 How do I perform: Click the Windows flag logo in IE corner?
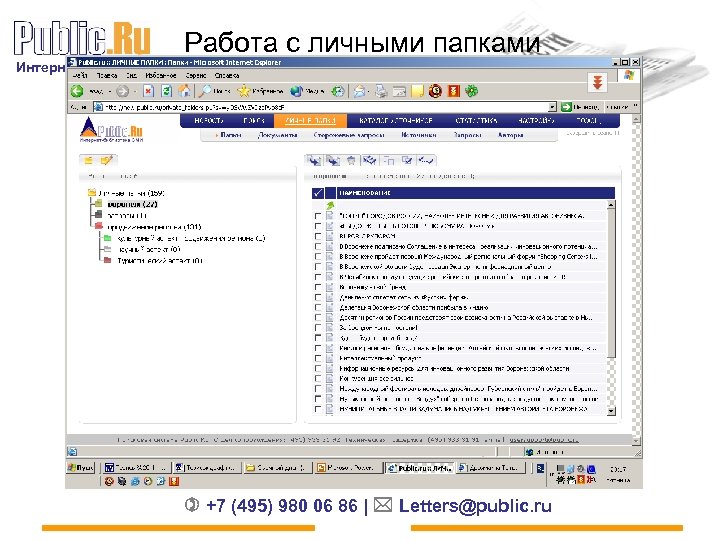click(x=629, y=75)
